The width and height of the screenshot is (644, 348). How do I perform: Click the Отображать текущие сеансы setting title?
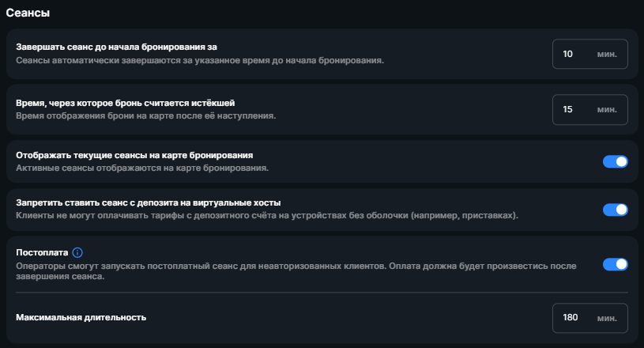[134, 155]
